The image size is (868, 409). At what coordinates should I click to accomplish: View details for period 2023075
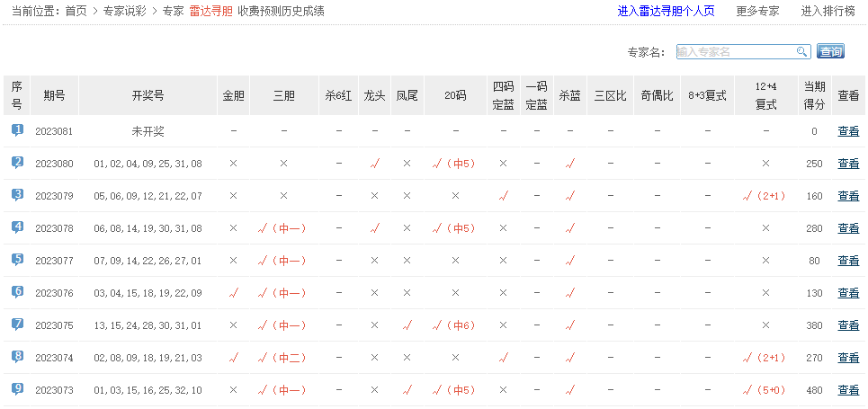click(848, 325)
